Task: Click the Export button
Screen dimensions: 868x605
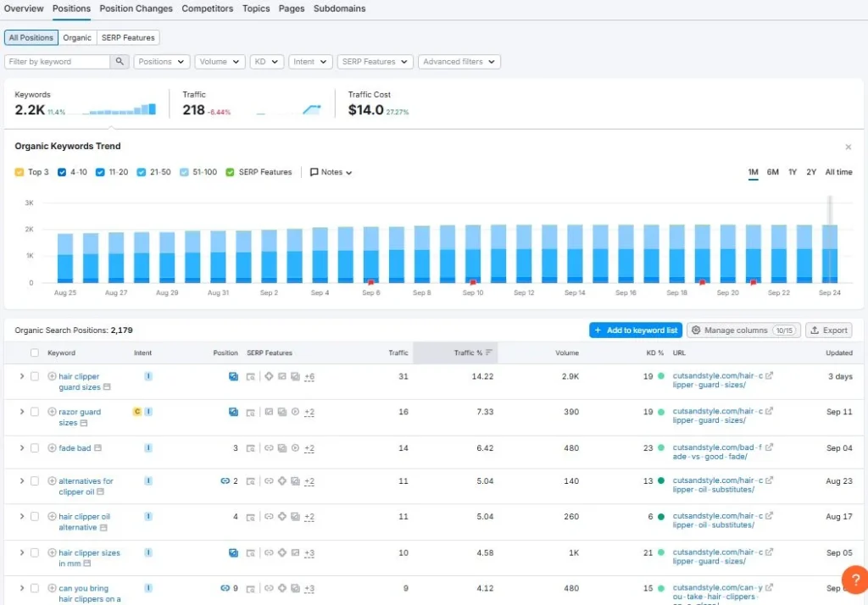Action: [x=829, y=330]
